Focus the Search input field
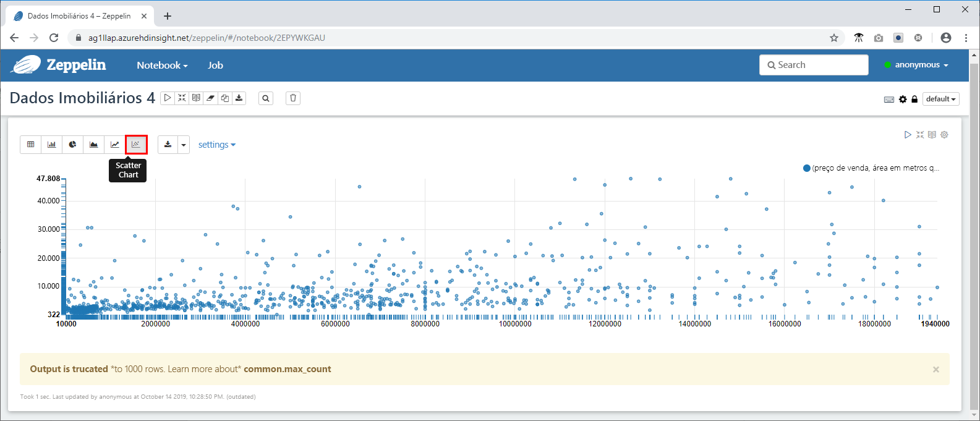This screenshot has height=421, width=980. (x=814, y=65)
